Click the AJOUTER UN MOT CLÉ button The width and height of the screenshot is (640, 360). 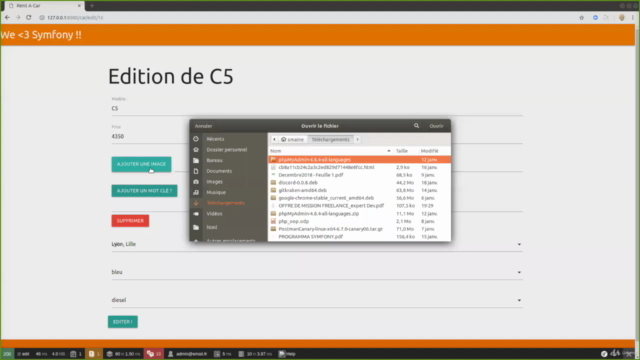[x=144, y=191]
